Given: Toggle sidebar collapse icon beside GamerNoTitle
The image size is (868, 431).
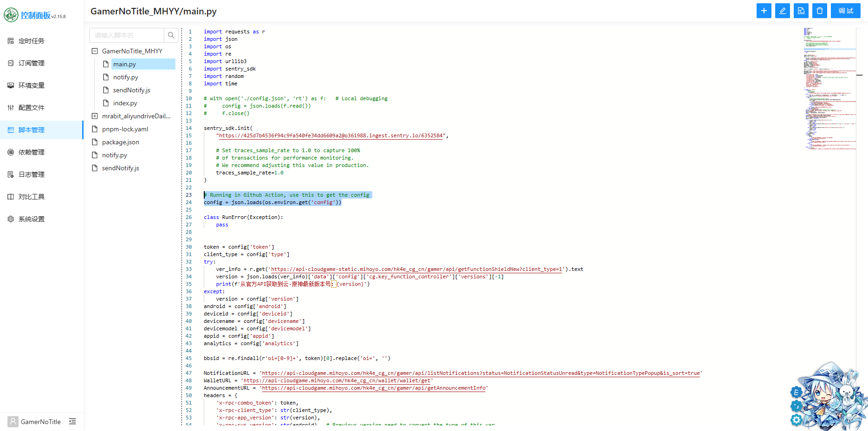Looking at the screenshot, I should (72, 421).
